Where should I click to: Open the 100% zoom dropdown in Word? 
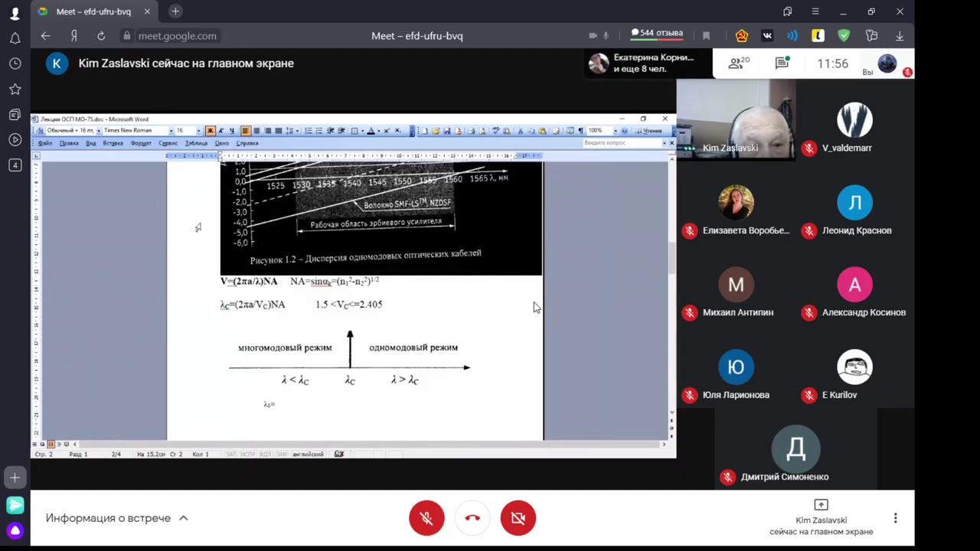(616, 131)
